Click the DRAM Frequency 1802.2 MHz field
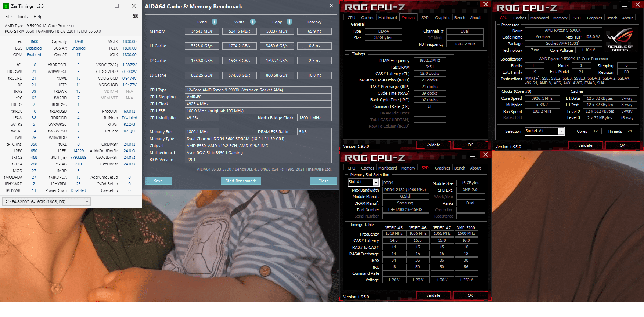Viewport: 644px width, 317px height. [430, 60]
